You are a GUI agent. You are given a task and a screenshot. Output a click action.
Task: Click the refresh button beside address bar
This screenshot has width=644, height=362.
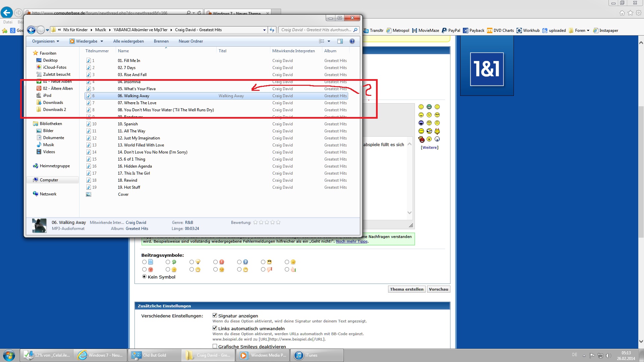coord(272,30)
